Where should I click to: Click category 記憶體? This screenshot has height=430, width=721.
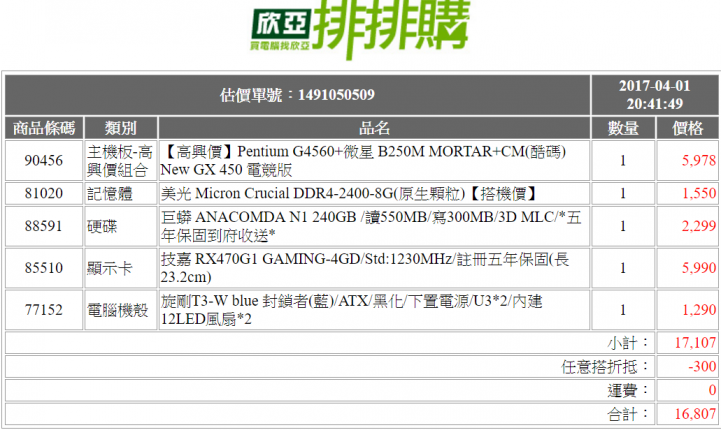pos(110,194)
